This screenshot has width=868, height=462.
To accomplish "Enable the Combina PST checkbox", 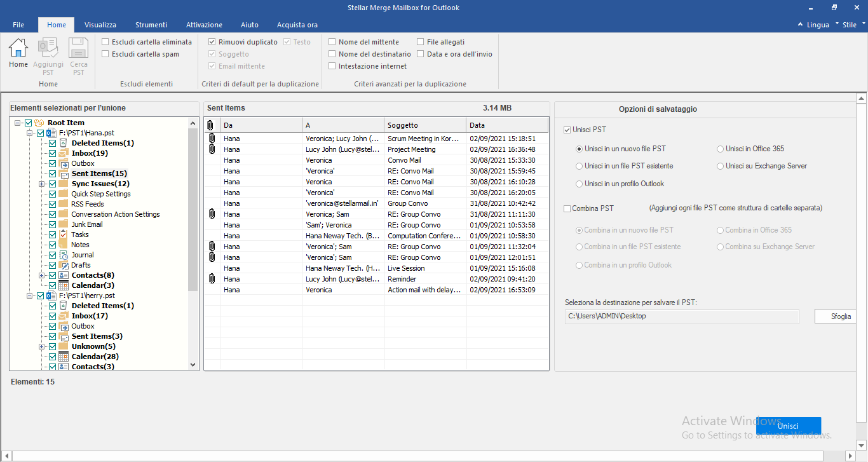I will point(567,208).
